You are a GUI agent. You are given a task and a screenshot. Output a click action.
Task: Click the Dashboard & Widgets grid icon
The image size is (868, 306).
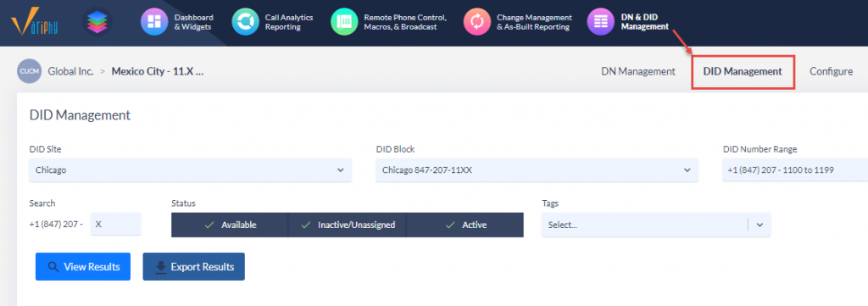[154, 21]
